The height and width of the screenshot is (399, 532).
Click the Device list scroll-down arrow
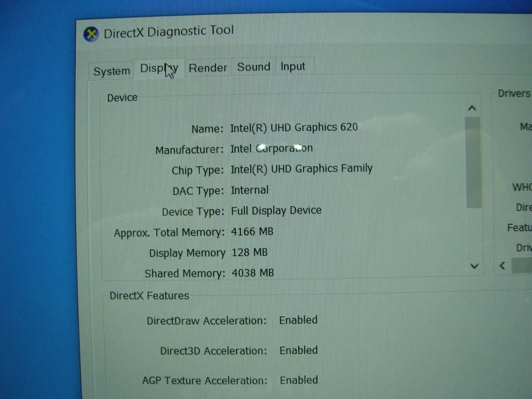[x=474, y=266]
